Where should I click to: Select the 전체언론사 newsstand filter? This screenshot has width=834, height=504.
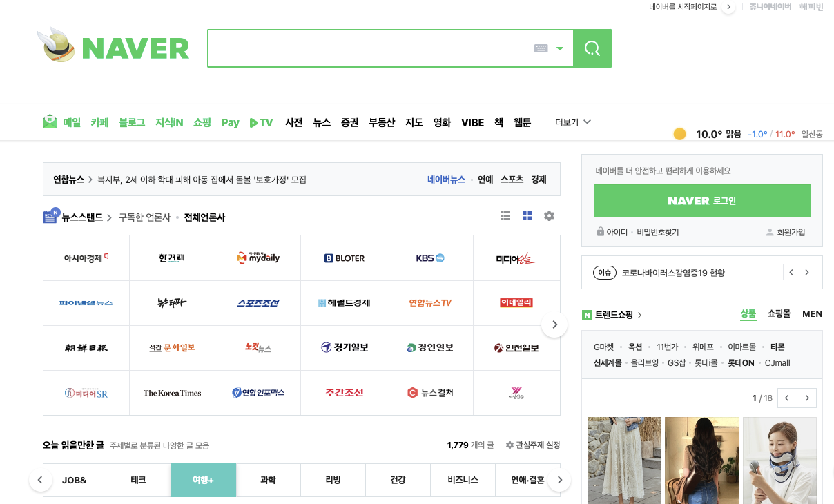tap(204, 217)
